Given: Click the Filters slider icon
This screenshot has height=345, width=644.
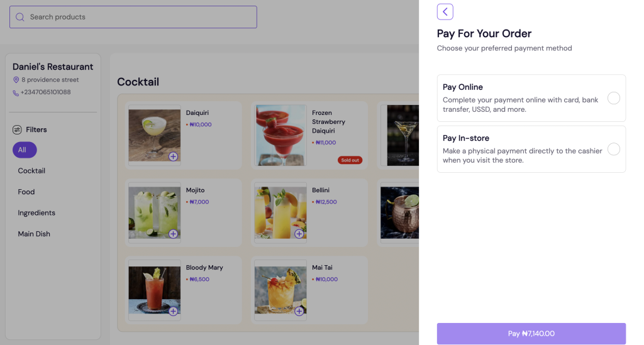Looking at the screenshot, I should [x=17, y=129].
